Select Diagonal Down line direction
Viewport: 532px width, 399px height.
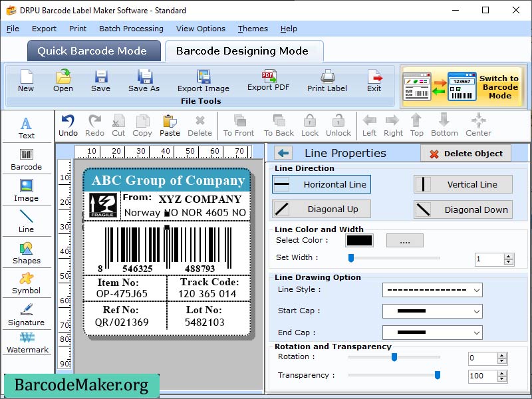click(x=463, y=209)
